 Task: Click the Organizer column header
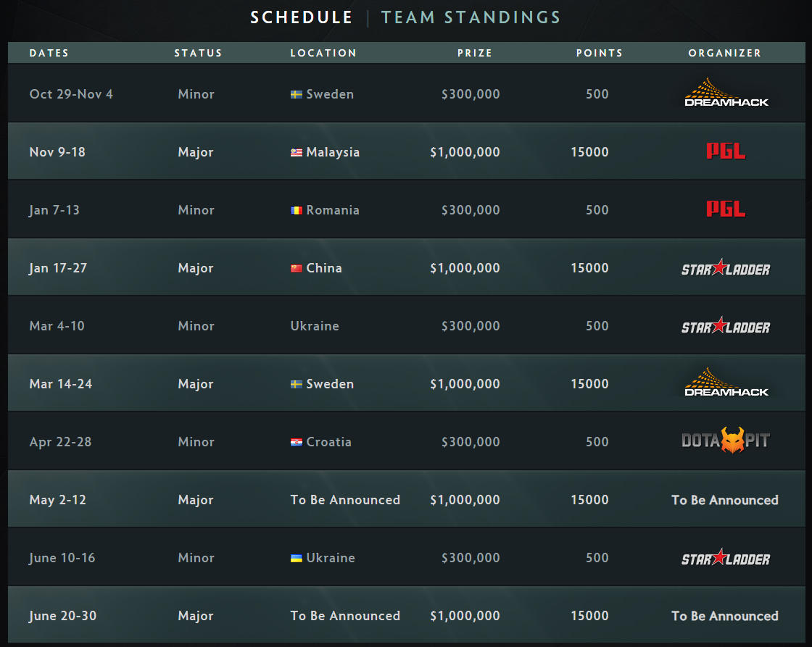point(724,53)
